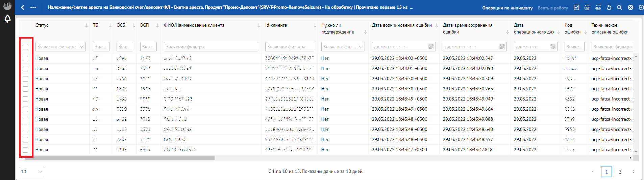Click the ФИО/Наименование клиента filter field

coord(210,47)
